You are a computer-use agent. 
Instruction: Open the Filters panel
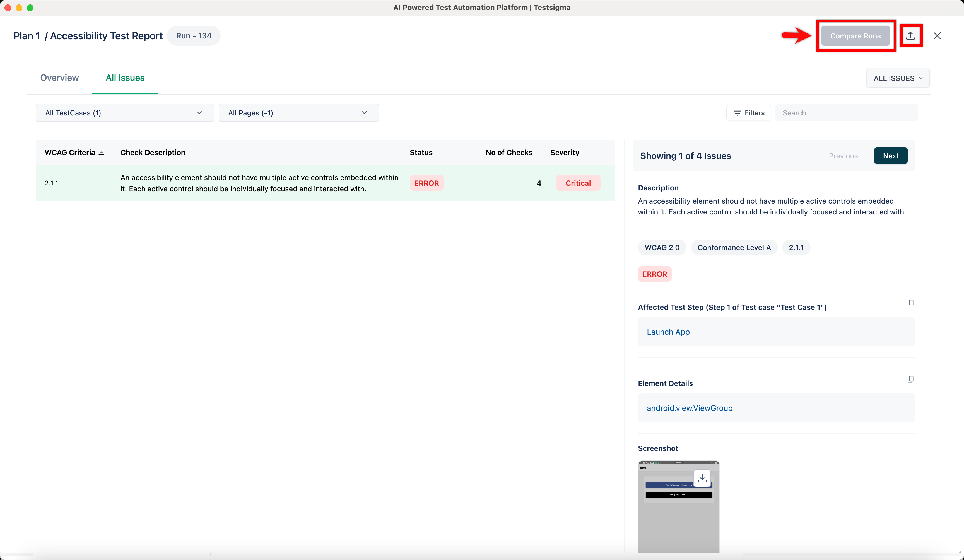[749, 113]
